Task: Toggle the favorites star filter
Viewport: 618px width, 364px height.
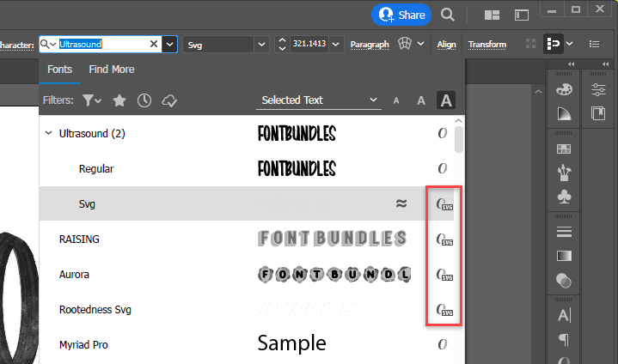Action: pyautogui.click(x=119, y=100)
